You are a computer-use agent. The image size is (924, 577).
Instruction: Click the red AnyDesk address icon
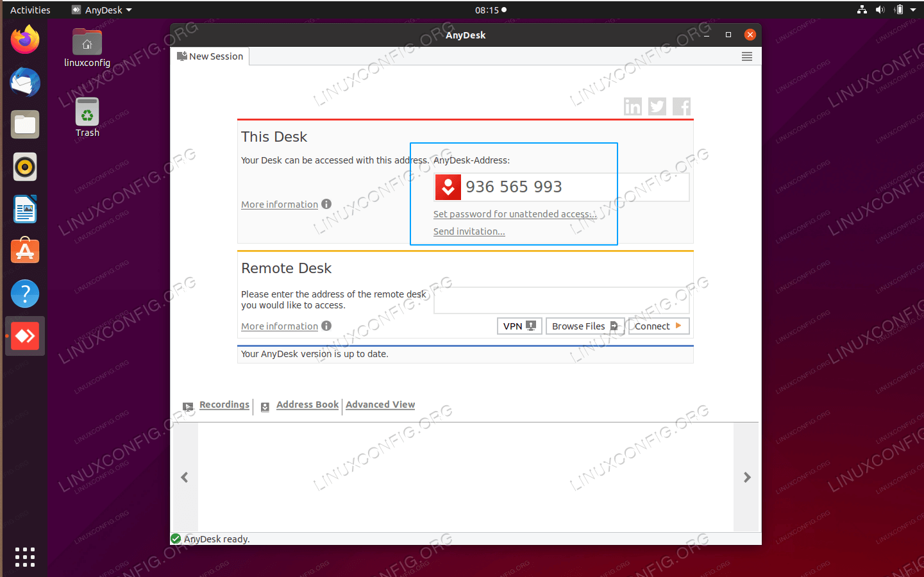(x=448, y=187)
